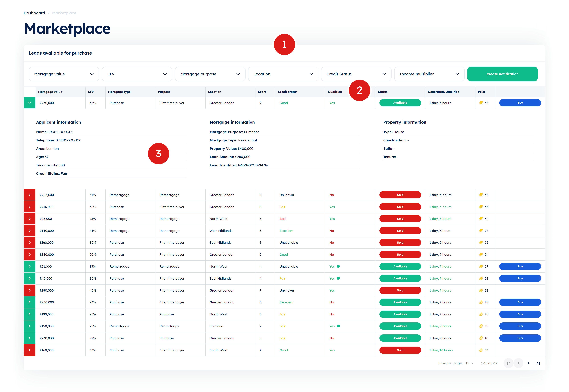Click the Create notification button
569x392 pixels.
coord(502,74)
